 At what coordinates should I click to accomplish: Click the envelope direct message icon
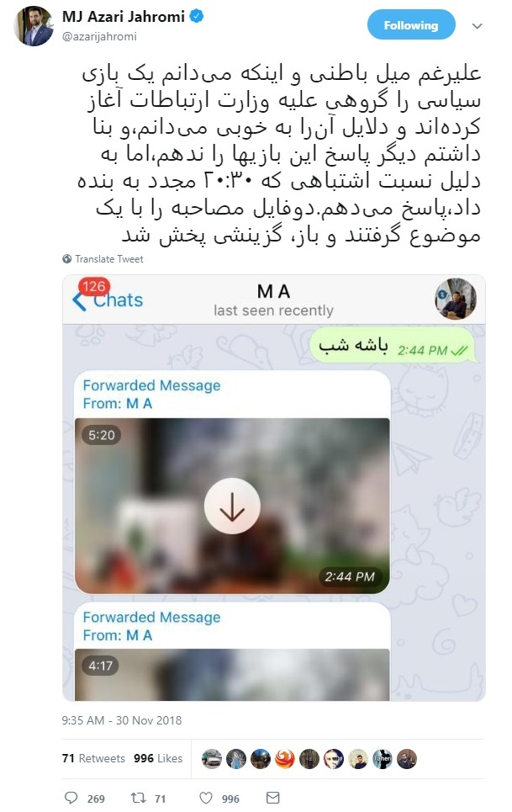272,798
